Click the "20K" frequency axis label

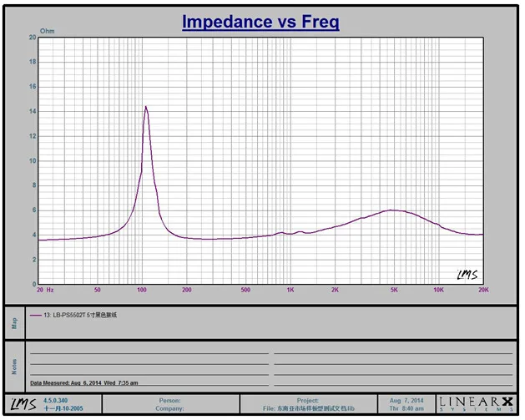click(483, 290)
